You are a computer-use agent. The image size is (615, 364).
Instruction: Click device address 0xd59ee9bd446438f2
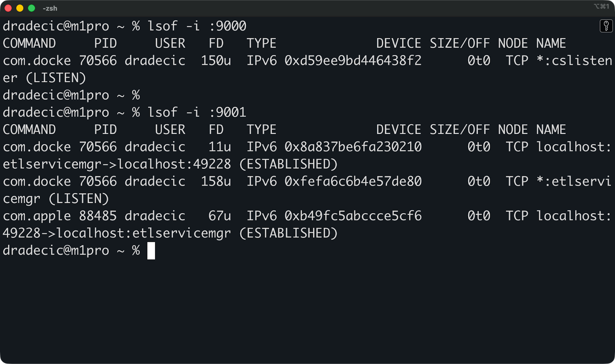[x=353, y=61]
